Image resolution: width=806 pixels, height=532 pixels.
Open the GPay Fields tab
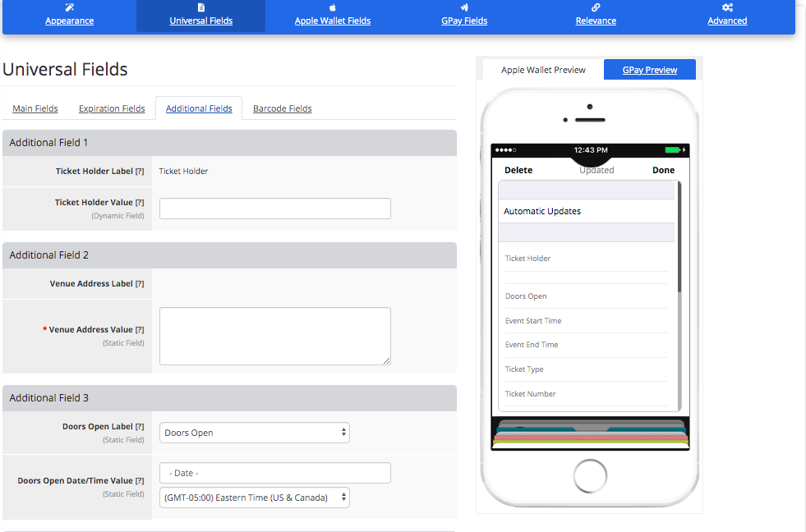point(464,21)
